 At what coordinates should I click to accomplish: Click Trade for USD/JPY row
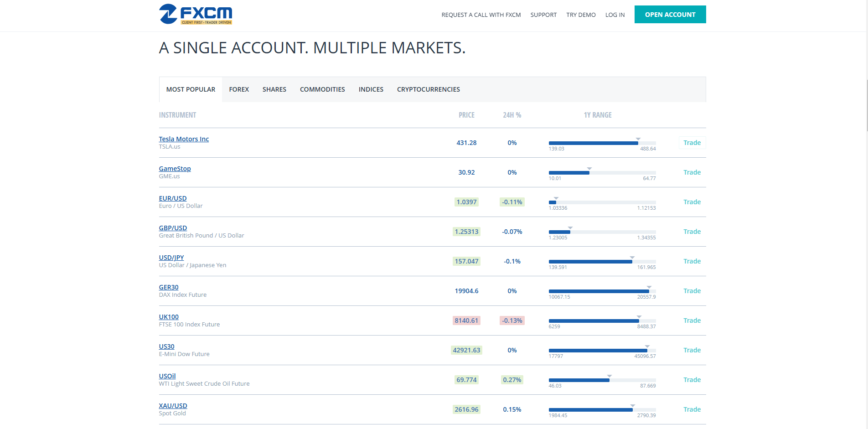tap(692, 261)
